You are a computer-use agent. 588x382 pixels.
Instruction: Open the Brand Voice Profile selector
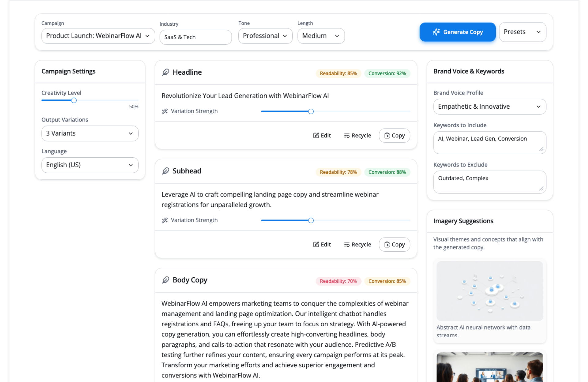(489, 107)
